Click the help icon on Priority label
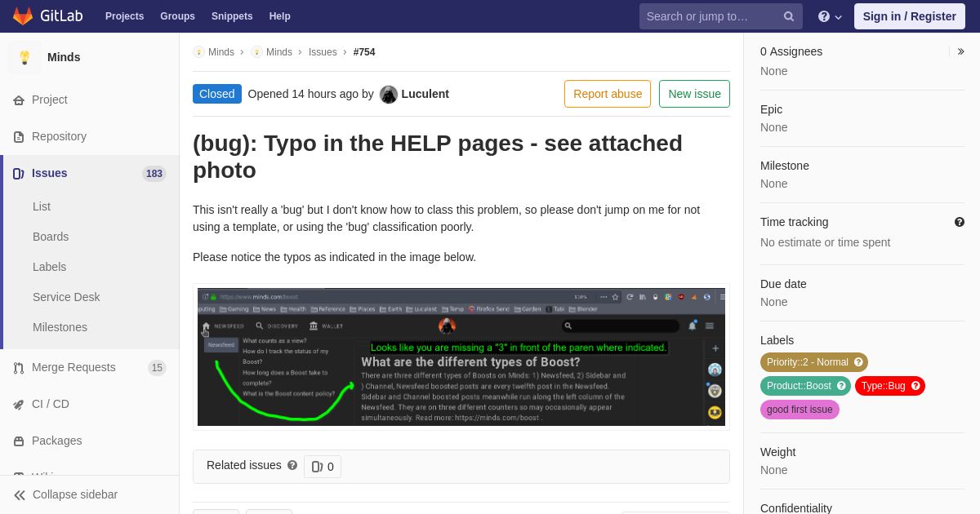This screenshot has width=980, height=514. click(x=858, y=362)
